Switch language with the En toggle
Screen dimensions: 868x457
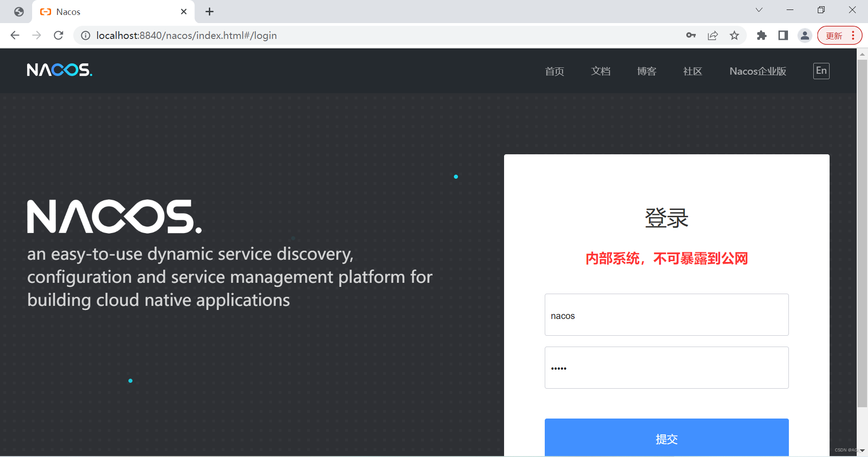pos(821,71)
